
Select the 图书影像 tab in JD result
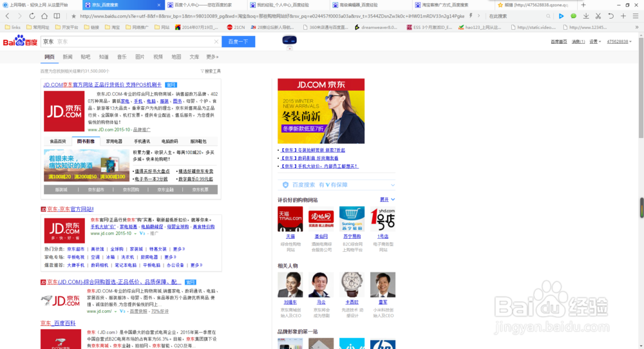(86, 141)
